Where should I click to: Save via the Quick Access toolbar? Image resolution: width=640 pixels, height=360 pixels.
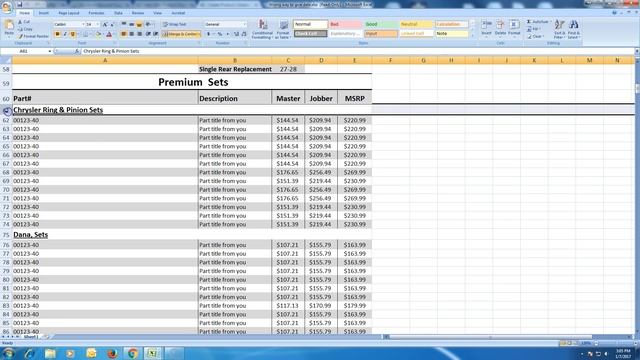(x=19, y=4)
